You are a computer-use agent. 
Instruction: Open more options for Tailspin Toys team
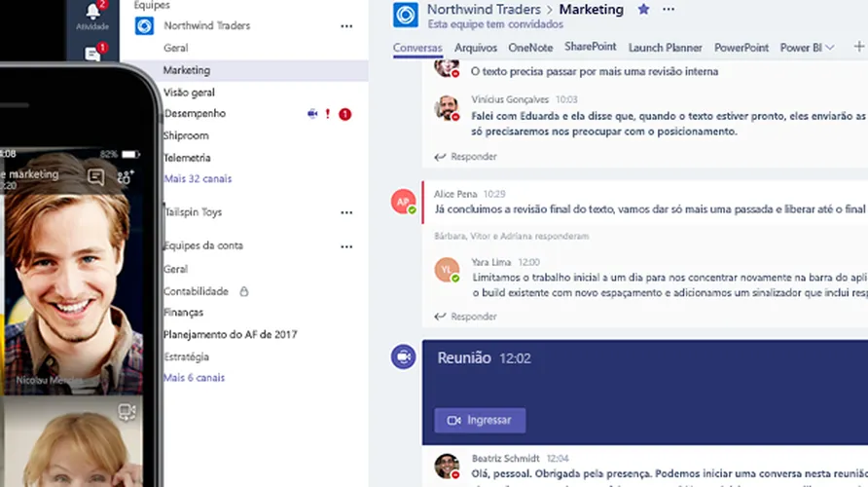[346, 212]
